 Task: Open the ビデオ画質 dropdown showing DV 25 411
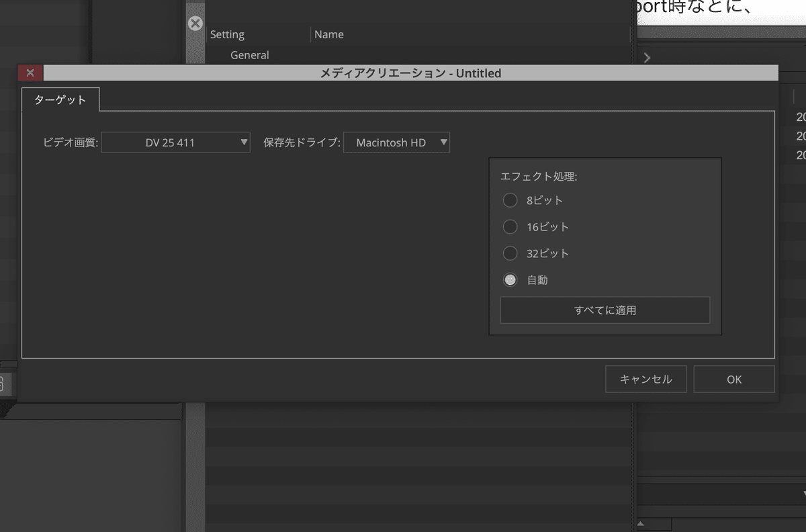(x=175, y=142)
